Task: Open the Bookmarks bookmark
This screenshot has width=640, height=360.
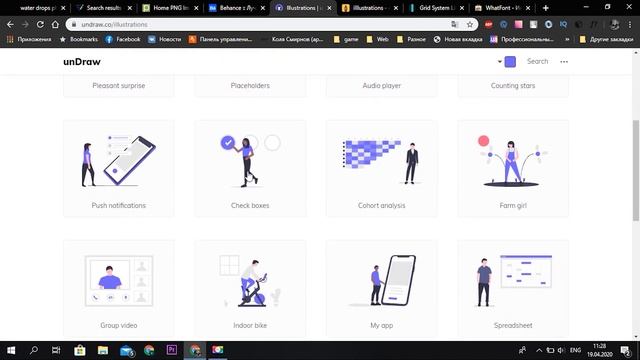Action: pyautogui.click(x=79, y=39)
